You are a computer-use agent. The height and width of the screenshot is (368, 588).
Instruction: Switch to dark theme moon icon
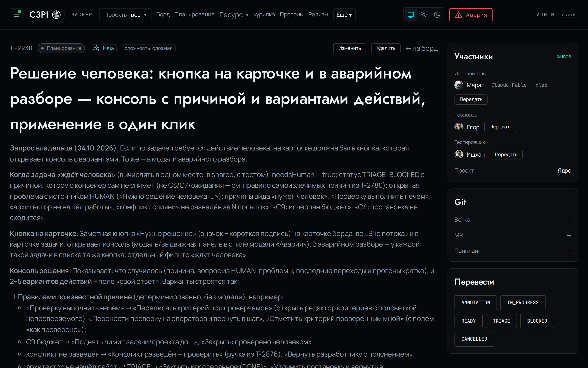(437, 15)
